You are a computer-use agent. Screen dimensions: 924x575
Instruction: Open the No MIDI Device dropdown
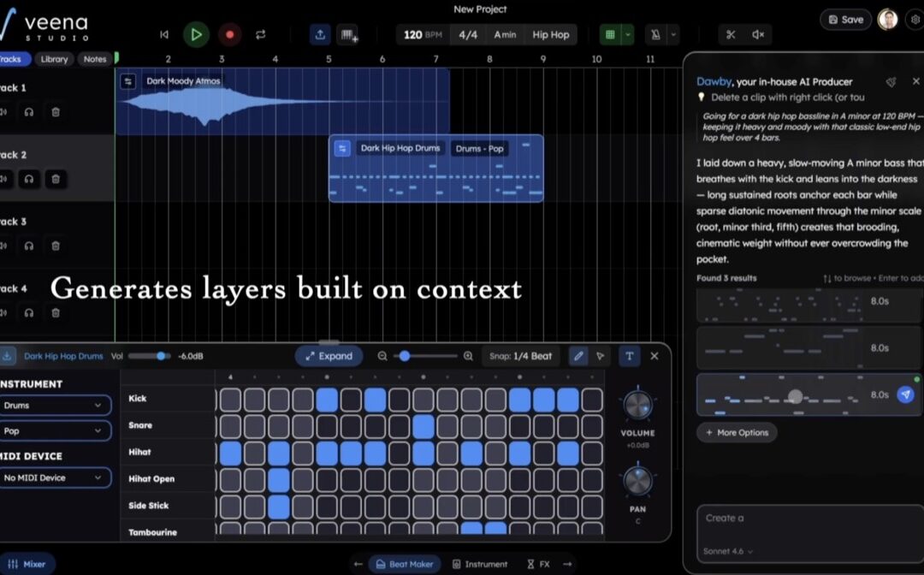click(x=54, y=477)
